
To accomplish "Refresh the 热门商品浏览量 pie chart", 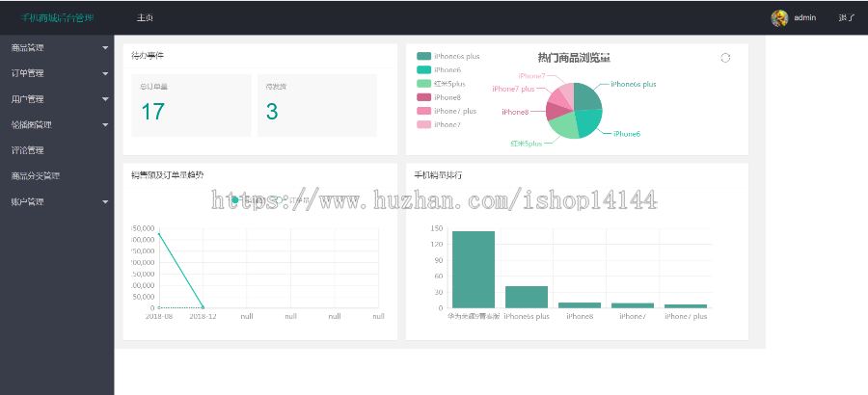I will tap(725, 58).
